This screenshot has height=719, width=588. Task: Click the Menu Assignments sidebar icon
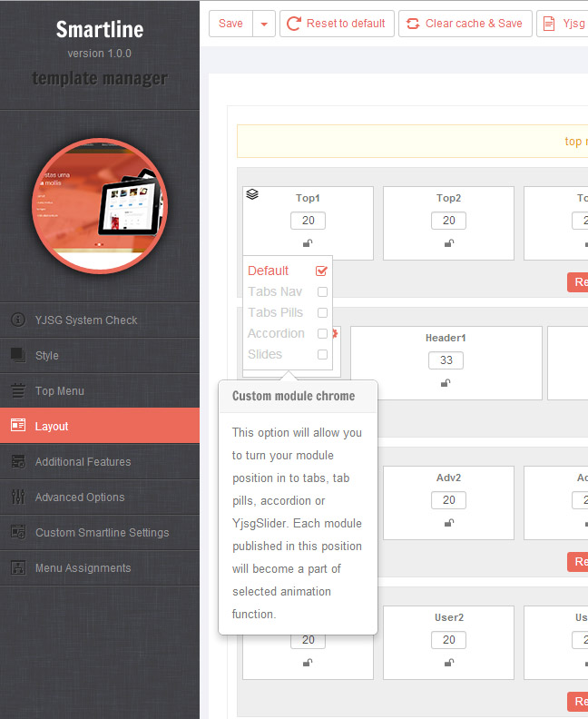(18, 567)
